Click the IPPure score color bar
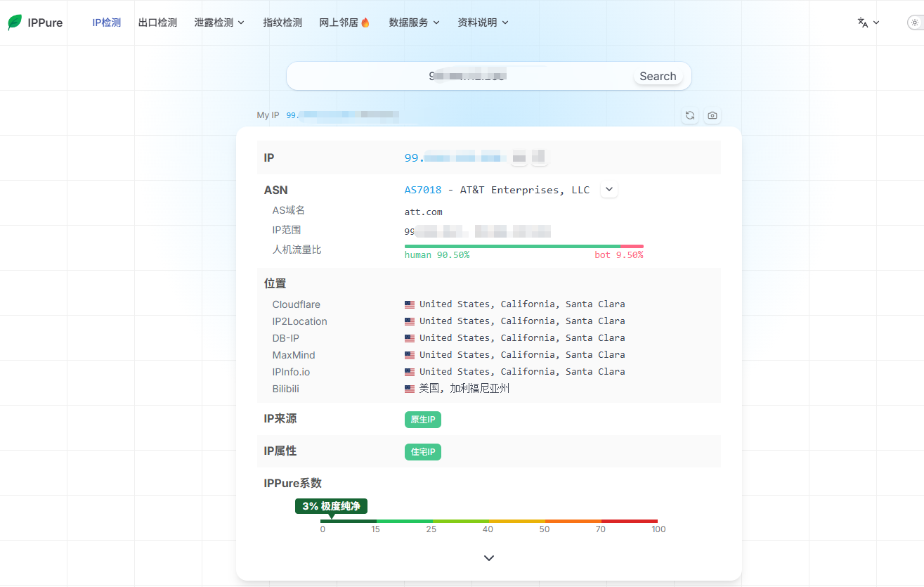This screenshot has width=924, height=587. 489,521
